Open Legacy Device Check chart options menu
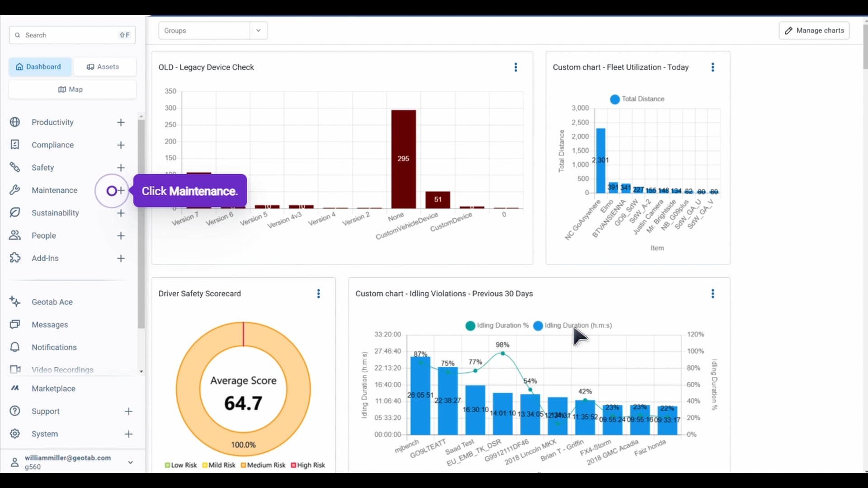868x488 pixels. tap(516, 67)
